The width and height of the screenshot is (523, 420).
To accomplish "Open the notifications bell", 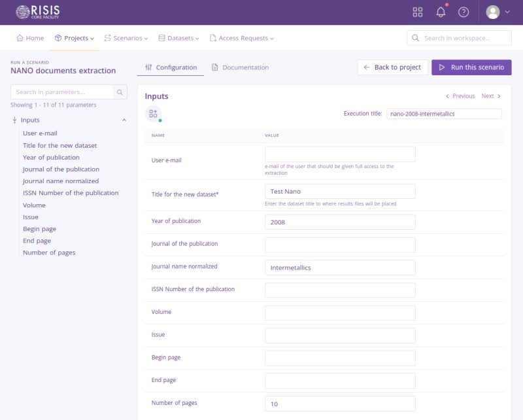I will tap(441, 12).
